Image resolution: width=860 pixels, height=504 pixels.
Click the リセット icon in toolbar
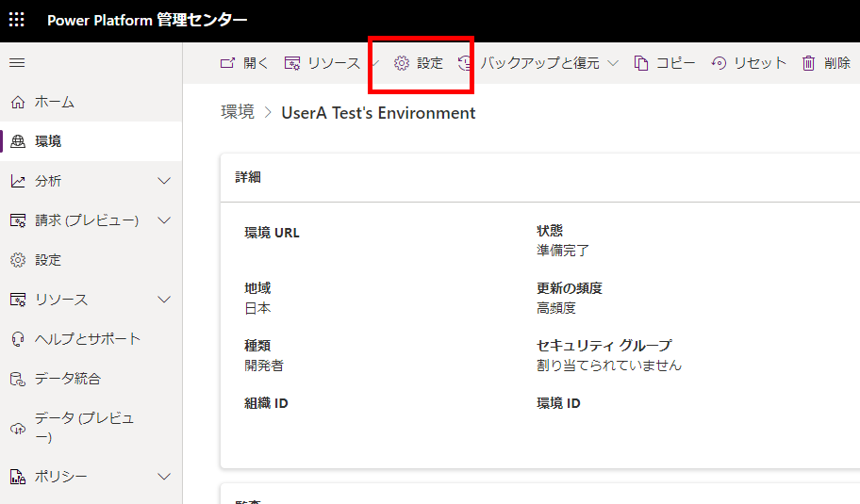point(719,63)
